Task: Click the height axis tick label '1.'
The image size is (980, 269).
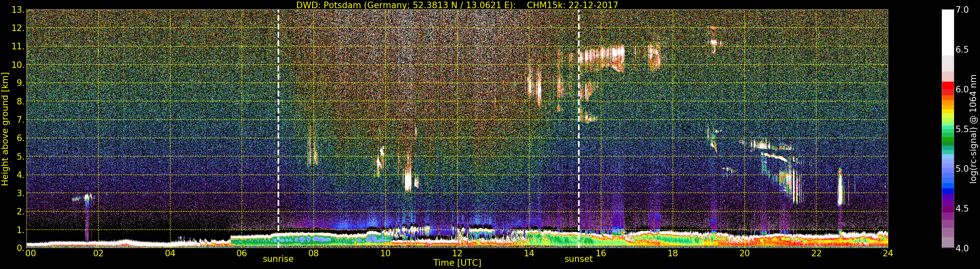Action: point(21,230)
